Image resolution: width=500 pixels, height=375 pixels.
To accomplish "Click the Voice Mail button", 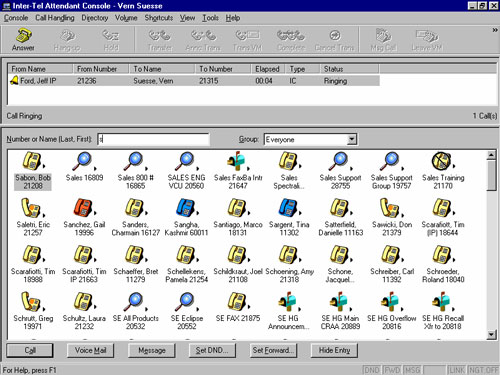I will pos(90,350).
